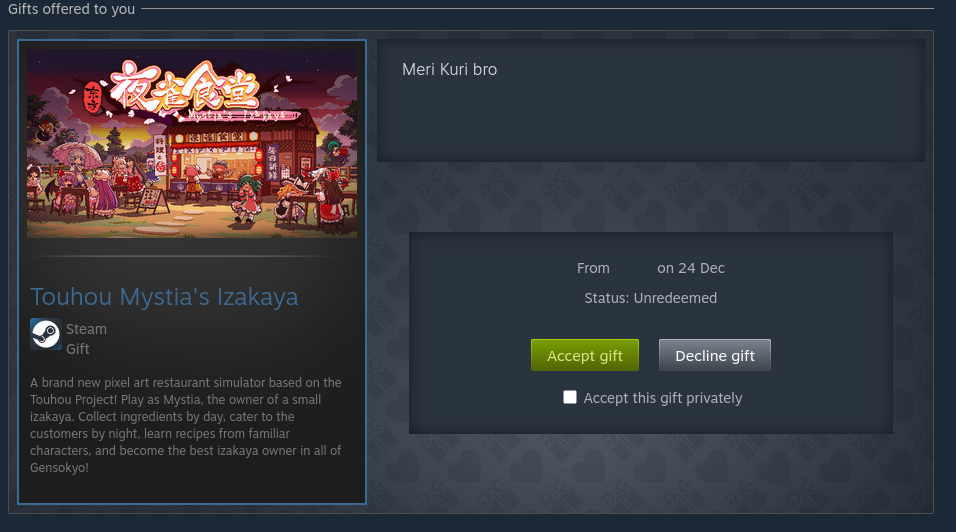Click the Japanese title logo on the artwork
The image size is (956, 532).
(185, 85)
